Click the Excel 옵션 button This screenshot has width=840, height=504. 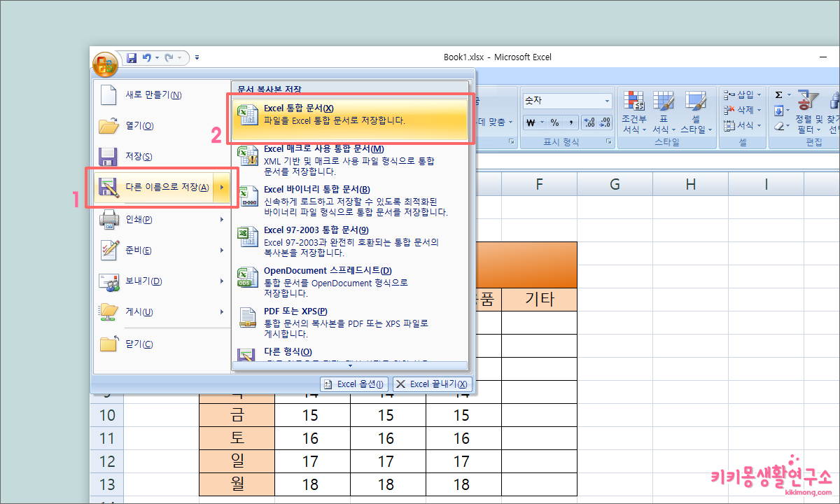coord(354,384)
